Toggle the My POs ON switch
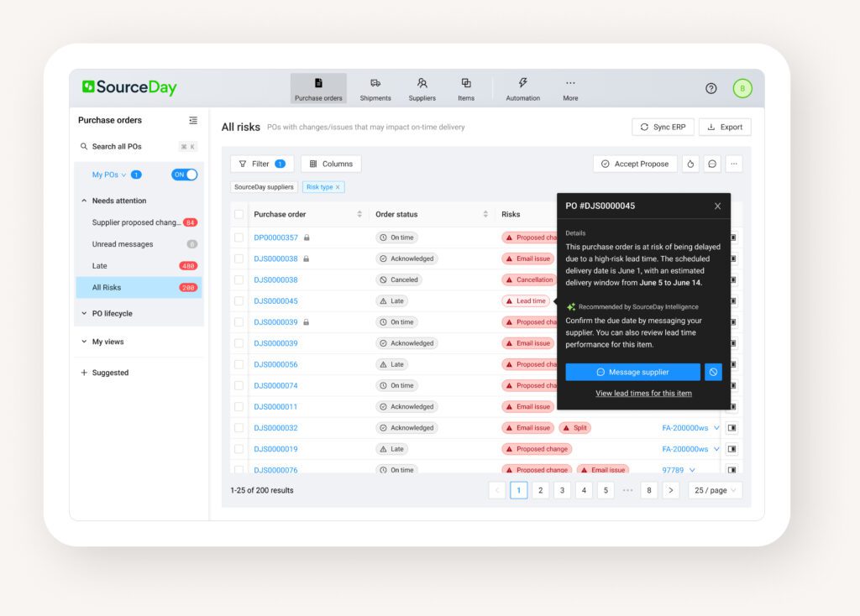 click(184, 175)
